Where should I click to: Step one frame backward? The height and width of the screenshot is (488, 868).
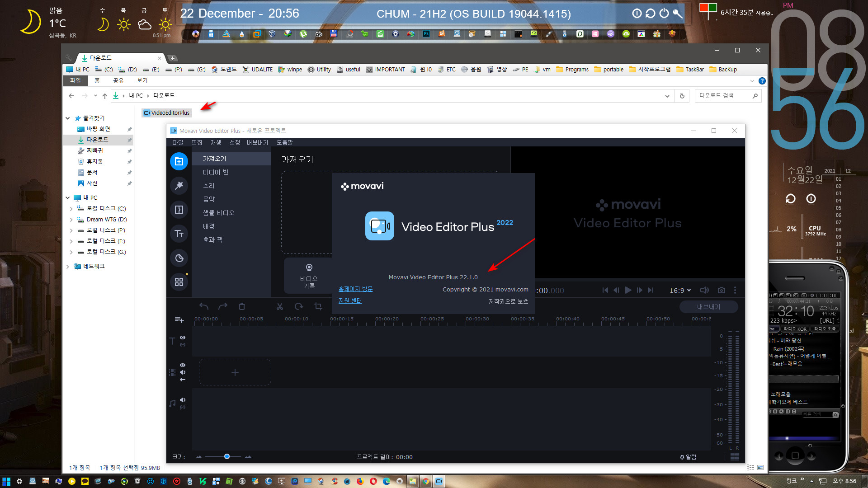point(616,290)
